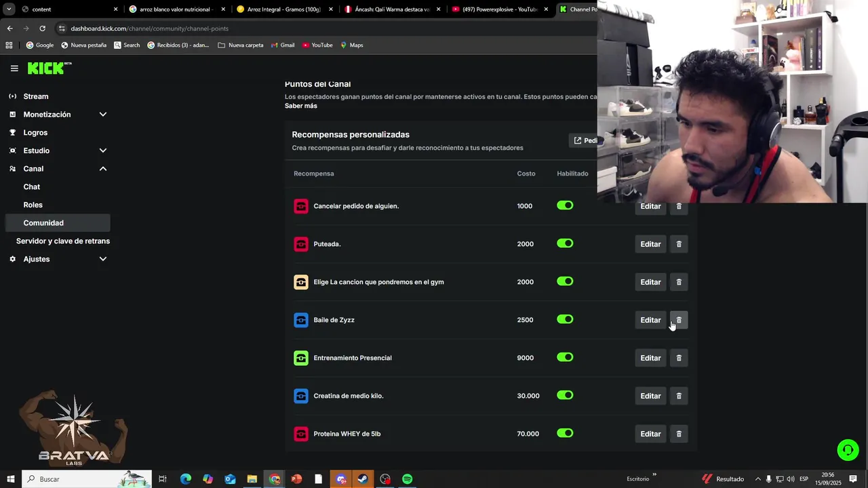Edit the Puteada reward
Image resolution: width=868 pixels, height=488 pixels.
650,244
